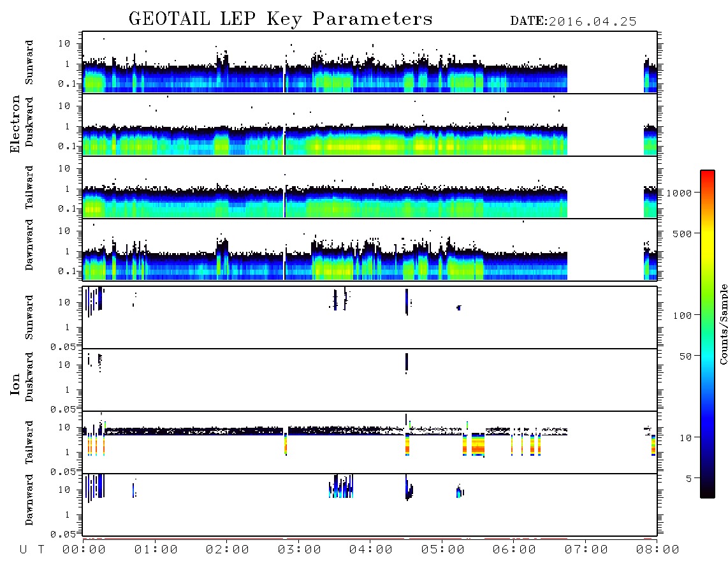The width and height of the screenshot is (728, 561).
Task: Click the Counts/Sample colorbar label
Action: tap(723, 324)
